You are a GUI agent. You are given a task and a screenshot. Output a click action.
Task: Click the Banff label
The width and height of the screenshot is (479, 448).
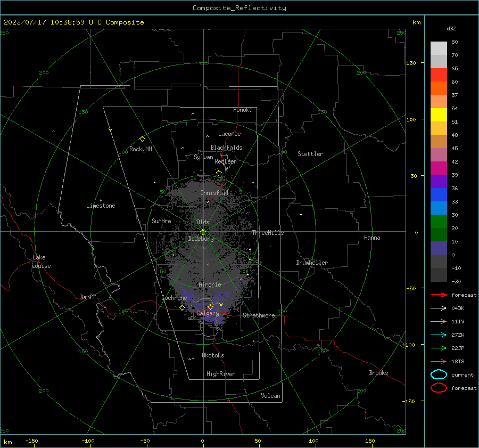(88, 297)
